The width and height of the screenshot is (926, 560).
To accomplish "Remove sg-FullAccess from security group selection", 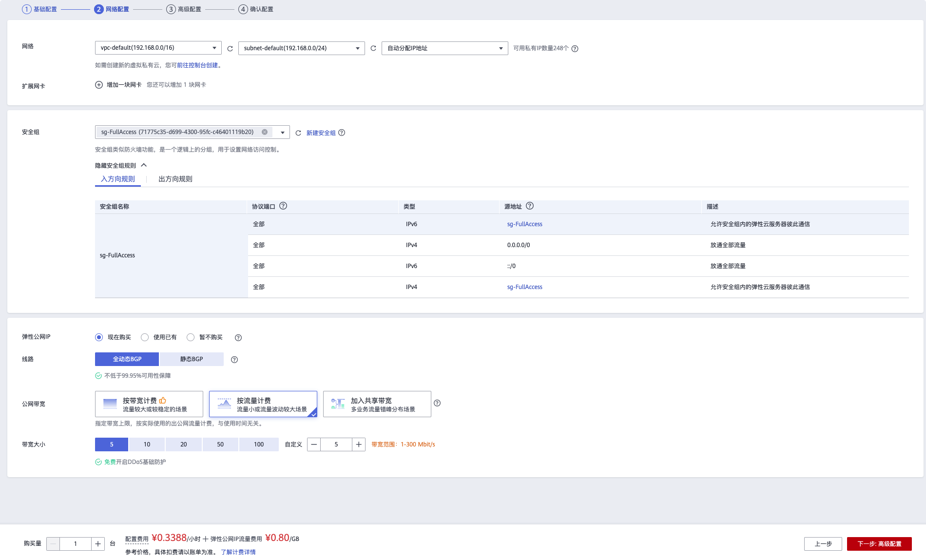I will 265,132.
